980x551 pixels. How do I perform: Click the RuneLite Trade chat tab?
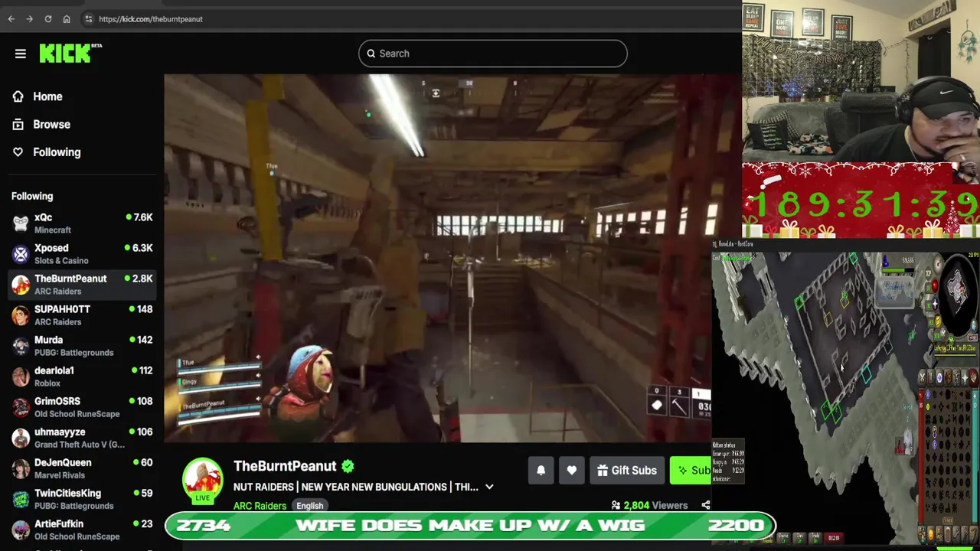tap(815, 538)
